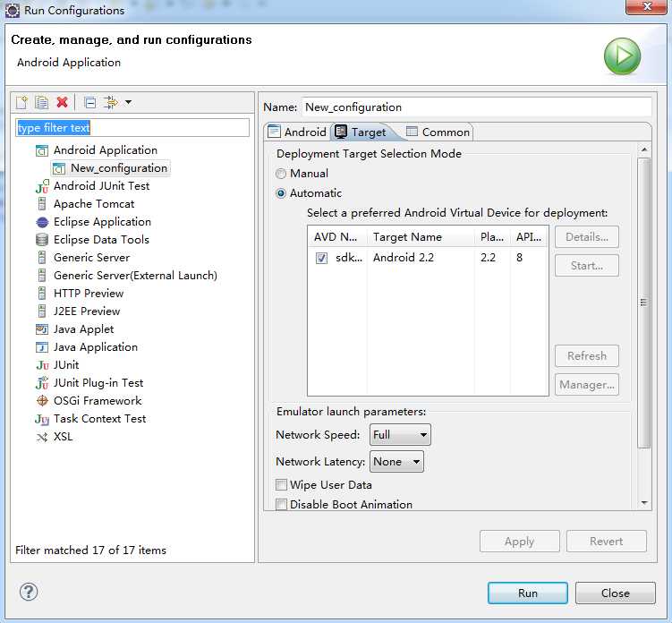The image size is (672, 623).
Task: Click the large green Run arrow graphic
Action: (622, 56)
